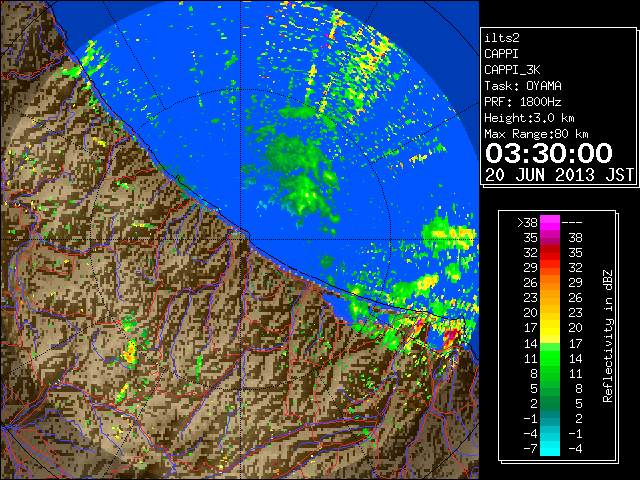Viewport: 640px width, 480px height.
Task: Click the red 32–35 dBZ legend swatch
Action: click(x=550, y=253)
